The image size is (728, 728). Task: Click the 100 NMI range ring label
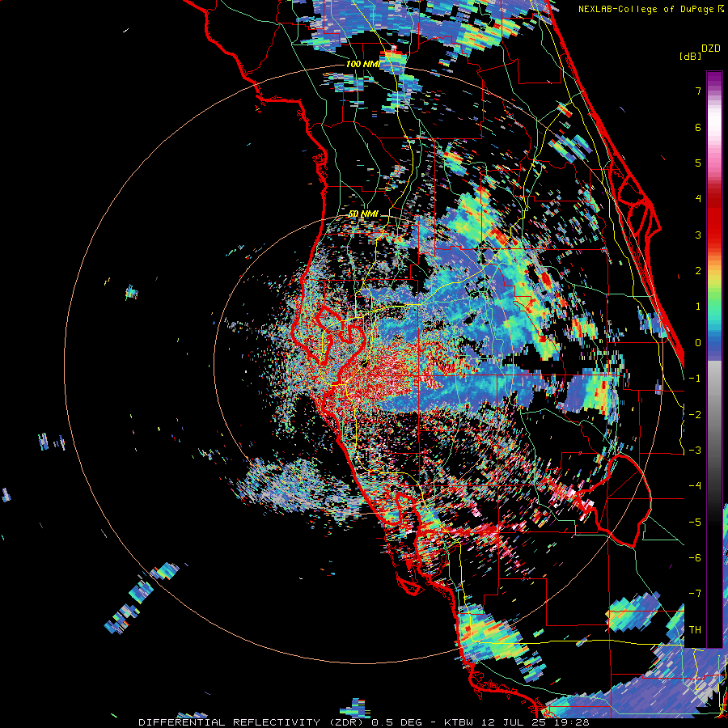(x=363, y=64)
